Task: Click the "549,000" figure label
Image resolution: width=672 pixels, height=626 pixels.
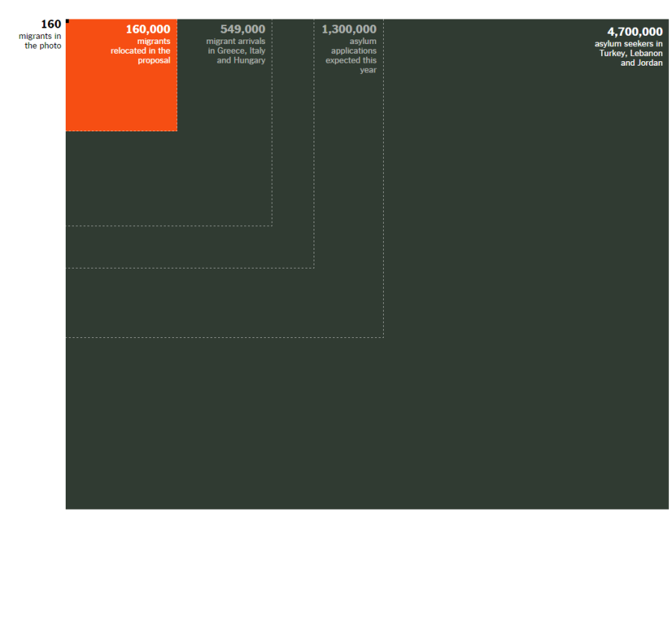Action: 243,29
